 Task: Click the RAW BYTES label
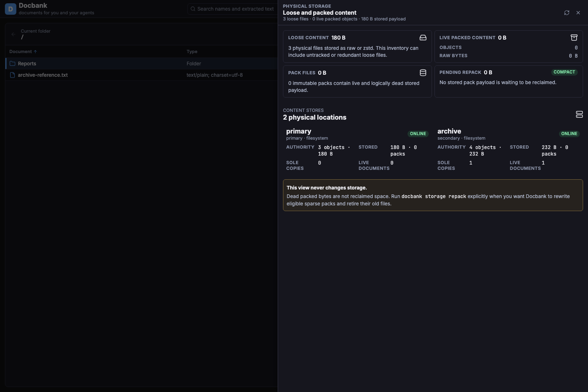(453, 56)
